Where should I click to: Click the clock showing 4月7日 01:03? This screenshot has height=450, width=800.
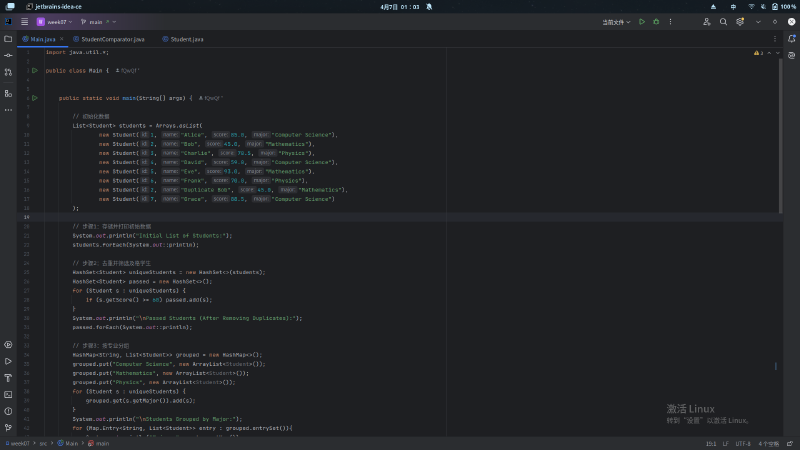coord(400,7)
